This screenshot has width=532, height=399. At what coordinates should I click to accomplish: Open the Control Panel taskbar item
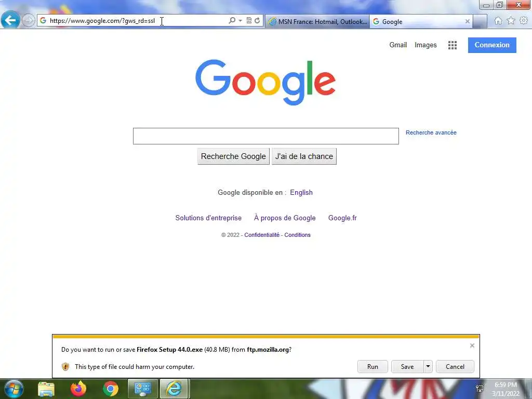(142, 389)
